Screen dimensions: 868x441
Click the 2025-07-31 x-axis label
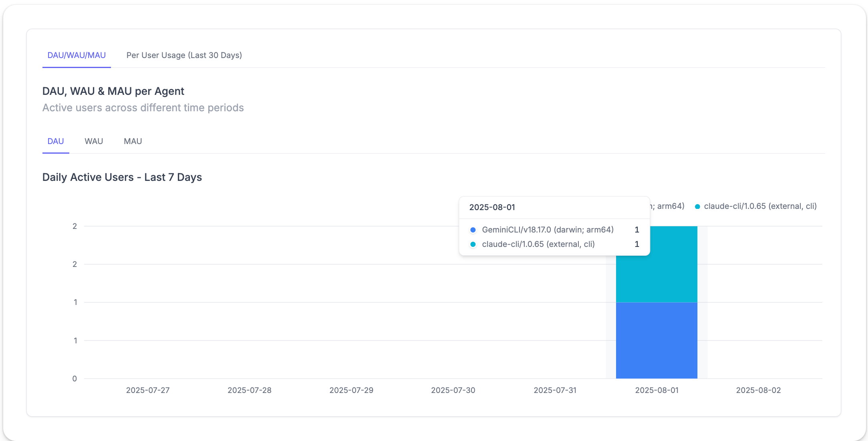(x=555, y=390)
